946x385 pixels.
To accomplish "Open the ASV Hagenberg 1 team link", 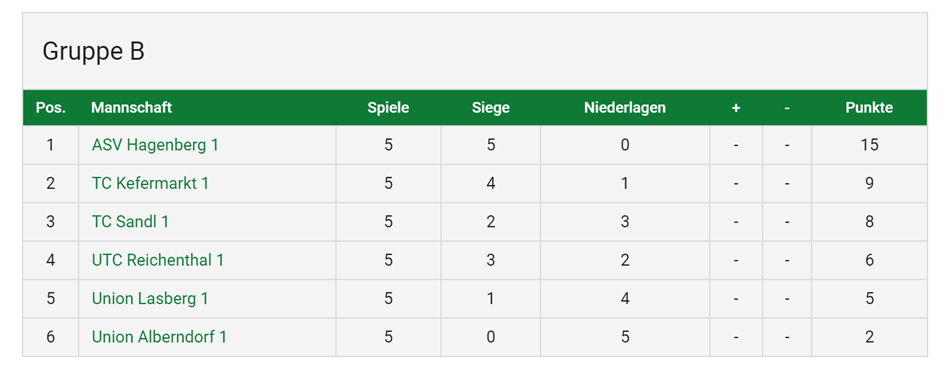I will 155,145.
